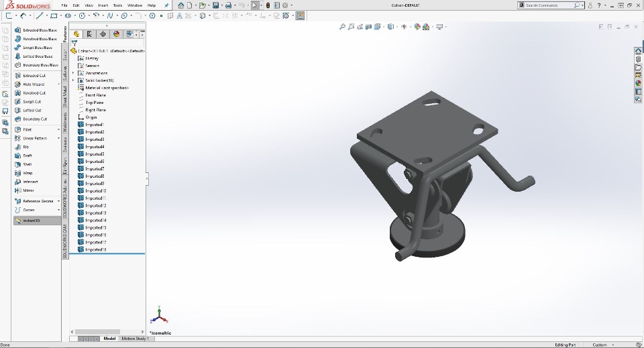Screen dimensions: 644x348
Task: Open the Linear Pattern dropdown arrow
Action: tap(58, 138)
